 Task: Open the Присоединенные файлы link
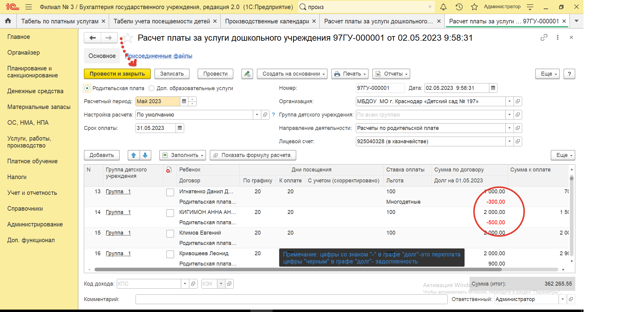[x=159, y=56]
